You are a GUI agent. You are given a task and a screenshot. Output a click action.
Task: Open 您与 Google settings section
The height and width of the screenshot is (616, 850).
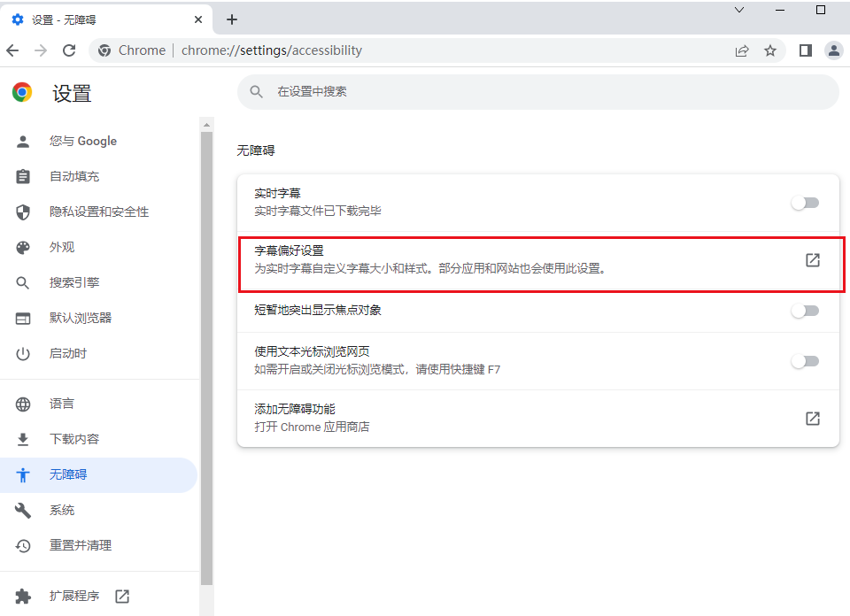click(x=98, y=142)
